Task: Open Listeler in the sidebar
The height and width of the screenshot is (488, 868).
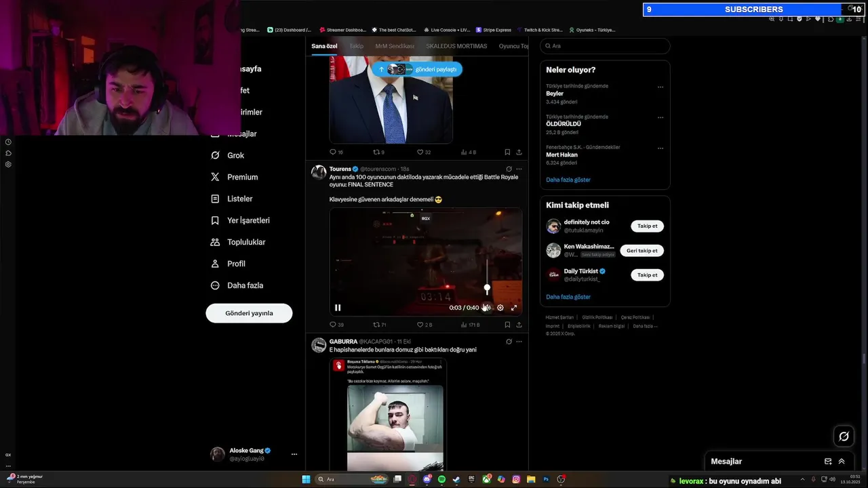Action: coord(231,199)
